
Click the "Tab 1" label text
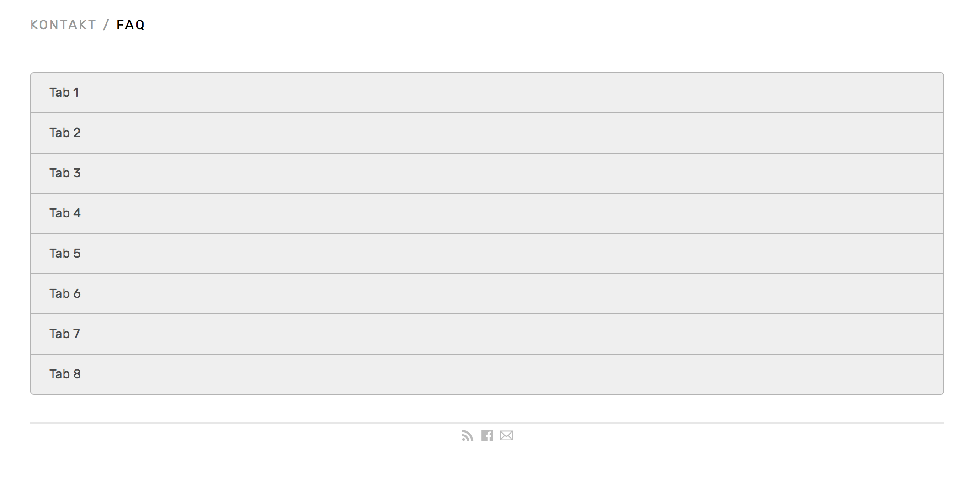click(x=64, y=93)
